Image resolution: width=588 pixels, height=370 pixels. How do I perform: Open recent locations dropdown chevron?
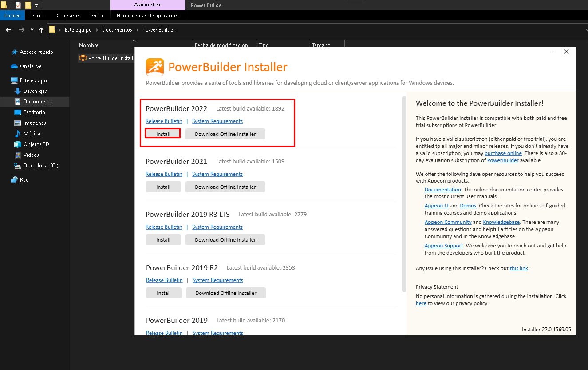pyautogui.click(x=32, y=30)
